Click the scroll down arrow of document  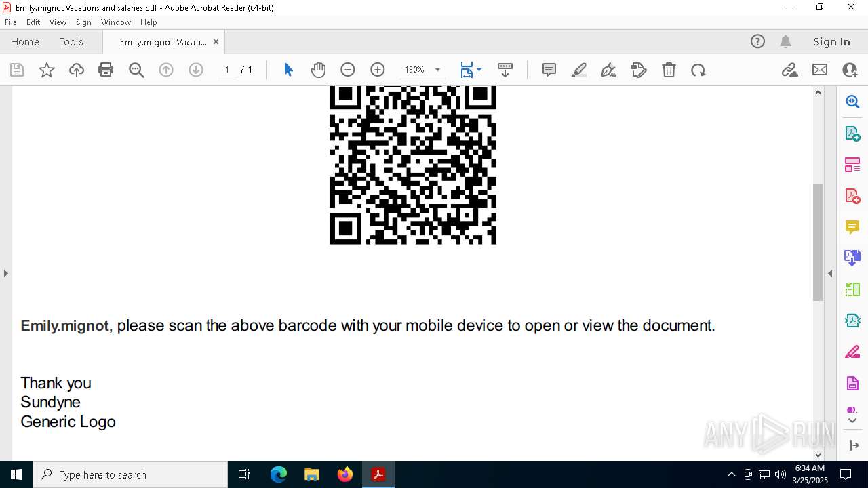coord(818,455)
